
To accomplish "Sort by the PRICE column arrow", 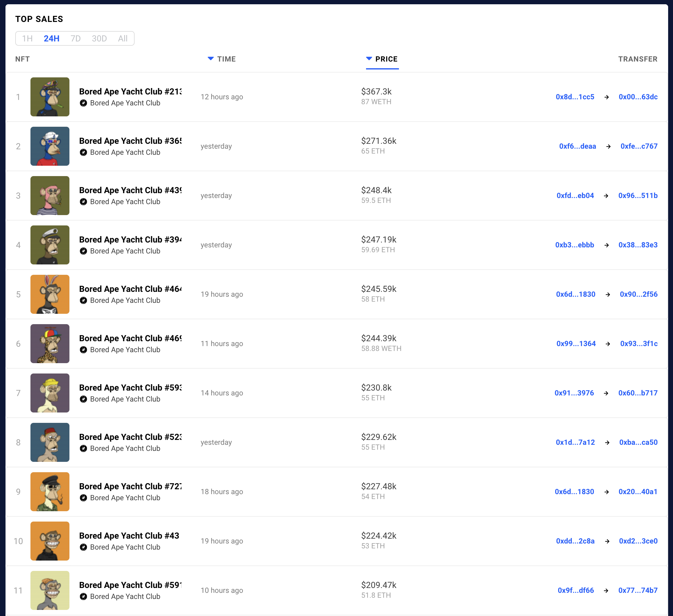I will [369, 59].
